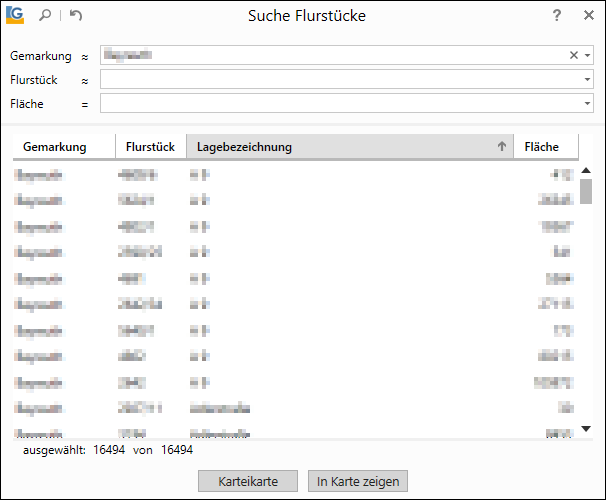Screen dimensions: 606x500
Task: Click the scrollbar up arrow in results list
Action: click(x=587, y=171)
